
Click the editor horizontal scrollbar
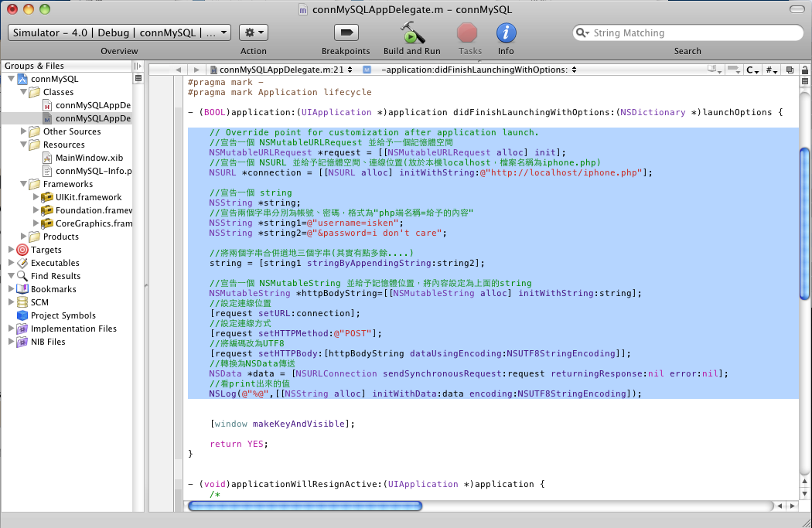(x=305, y=506)
